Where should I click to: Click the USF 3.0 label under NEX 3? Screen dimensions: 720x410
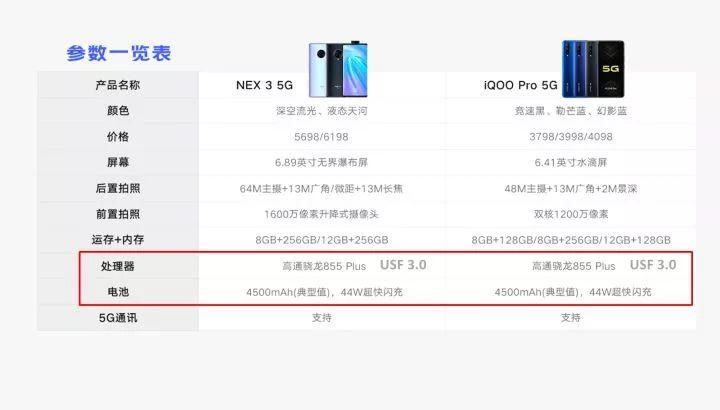pos(403,265)
